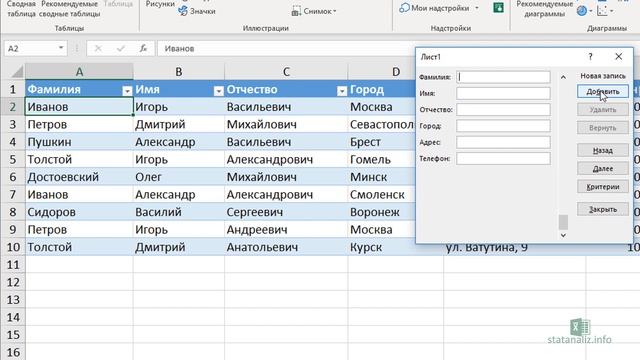Open the Фамилия column filter dropdown
Screen dimensions: 640x360
click(x=127, y=91)
